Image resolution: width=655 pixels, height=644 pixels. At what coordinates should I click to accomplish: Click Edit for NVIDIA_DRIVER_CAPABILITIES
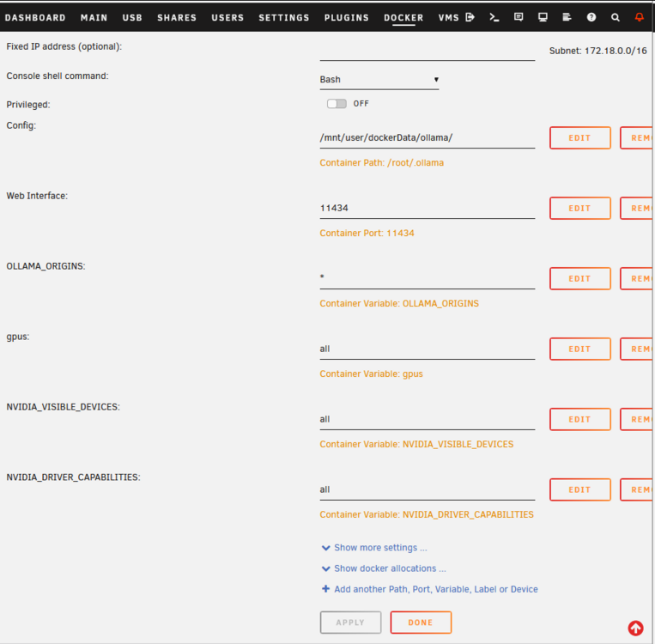pos(579,489)
